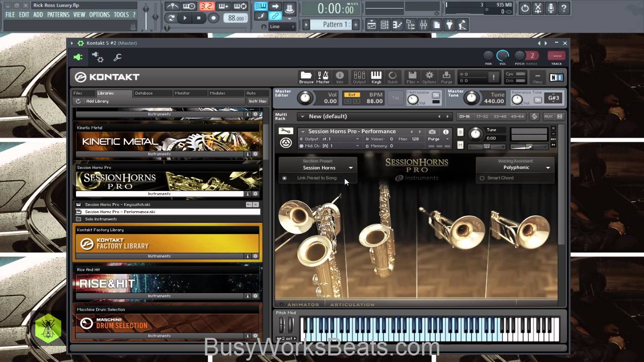Open Kontakt Factory Library info icon

coord(248,256)
